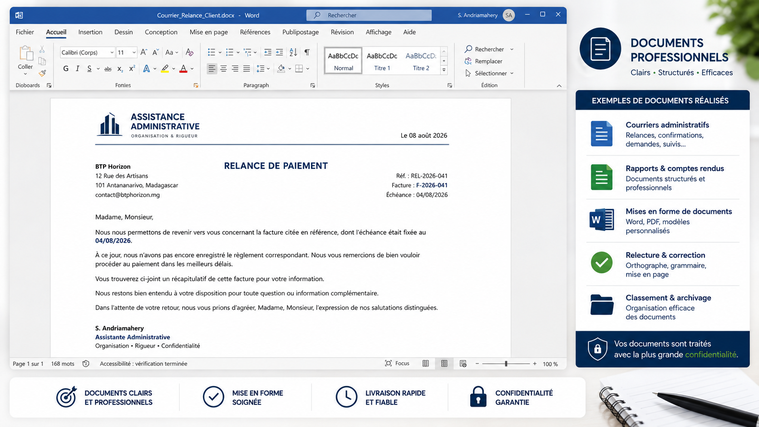Apply the Normal style
Viewport: 759px width, 427px height.
343,61
